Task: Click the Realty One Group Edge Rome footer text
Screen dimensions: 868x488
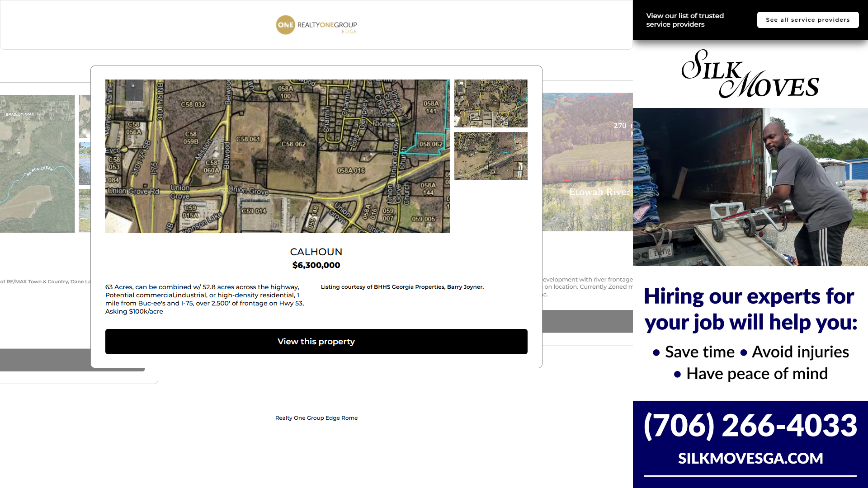Action: tap(316, 418)
